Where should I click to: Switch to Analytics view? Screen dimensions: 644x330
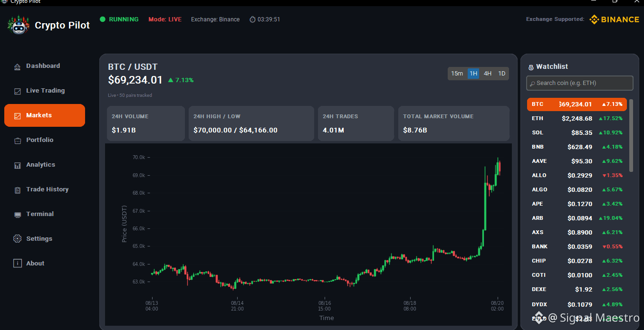[x=45, y=165]
